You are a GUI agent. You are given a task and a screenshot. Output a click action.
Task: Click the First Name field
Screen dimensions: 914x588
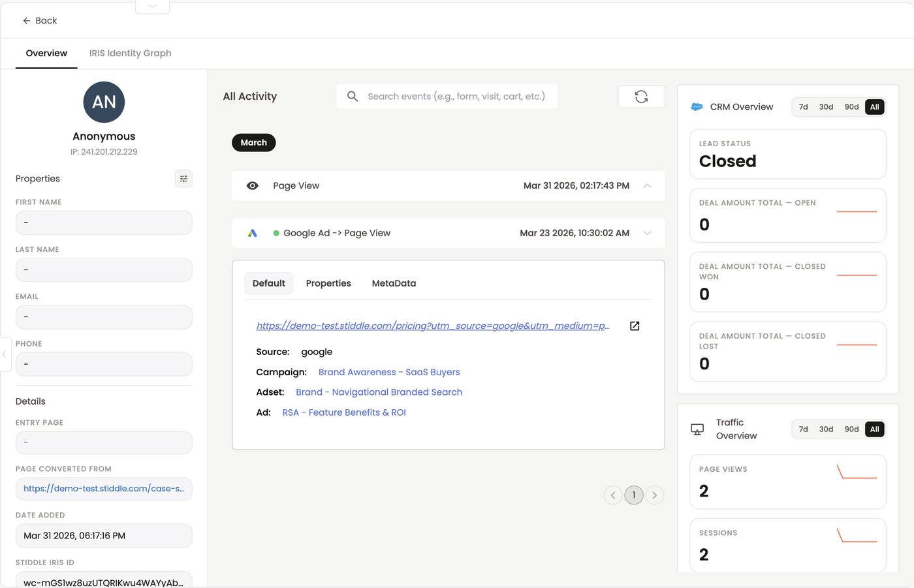(104, 223)
